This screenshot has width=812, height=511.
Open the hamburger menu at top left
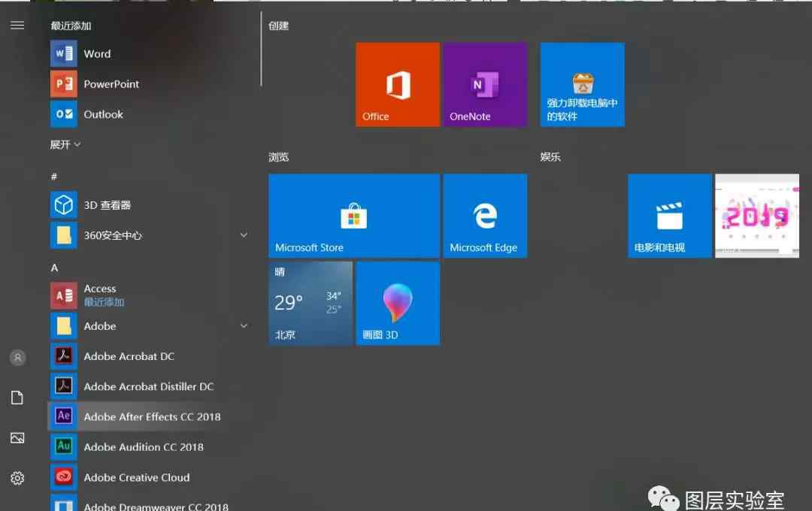[x=17, y=26]
